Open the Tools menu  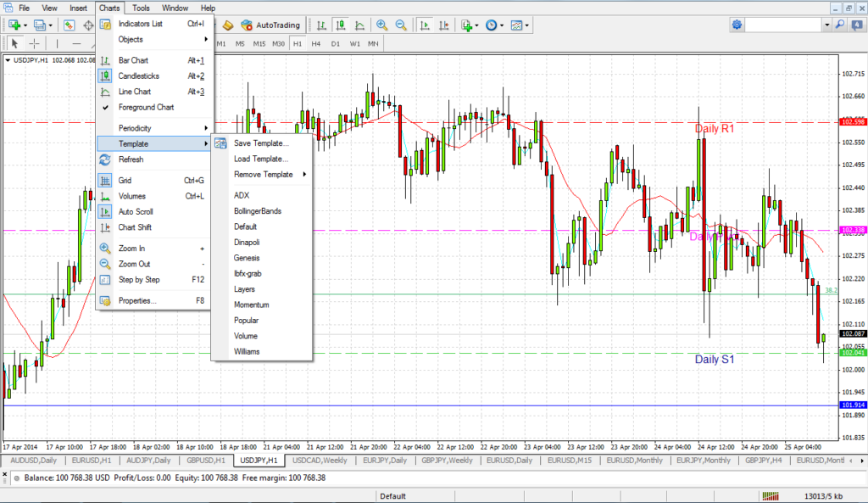(141, 8)
